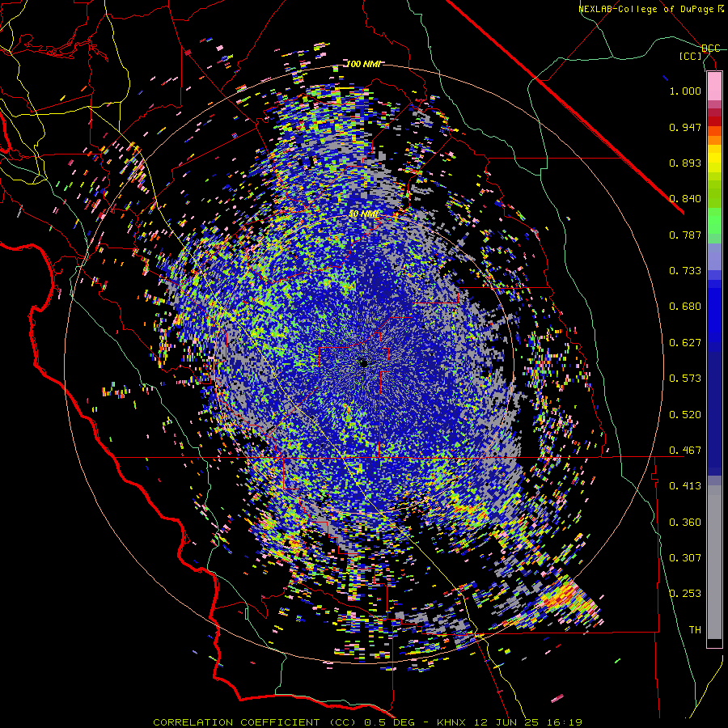The height and width of the screenshot is (728, 728).
Task: Click the black radar site dot at center
Action: pyautogui.click(x=364, y=363)
